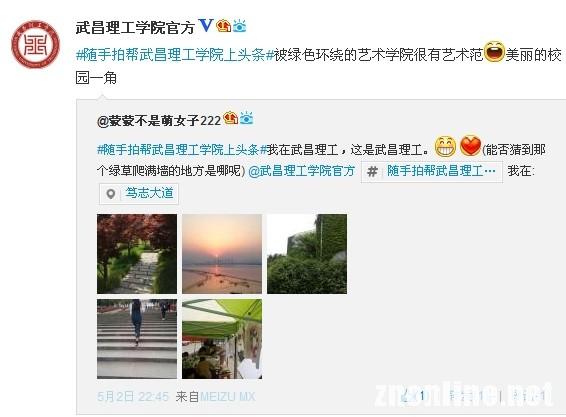566x417 pixels.
Task: Click the blue eye badge after the official account name
Action: [x=239, y=26]
